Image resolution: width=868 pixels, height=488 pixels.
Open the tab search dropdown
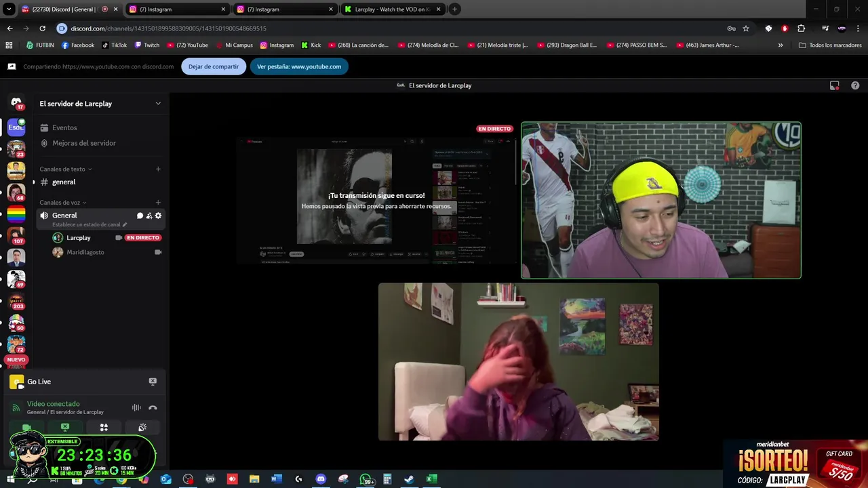9,9
